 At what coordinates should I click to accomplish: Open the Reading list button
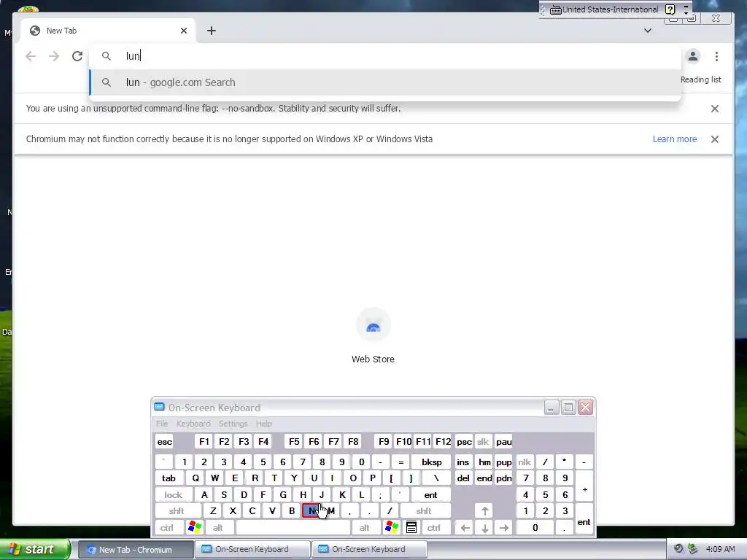[x=700, y=79]
